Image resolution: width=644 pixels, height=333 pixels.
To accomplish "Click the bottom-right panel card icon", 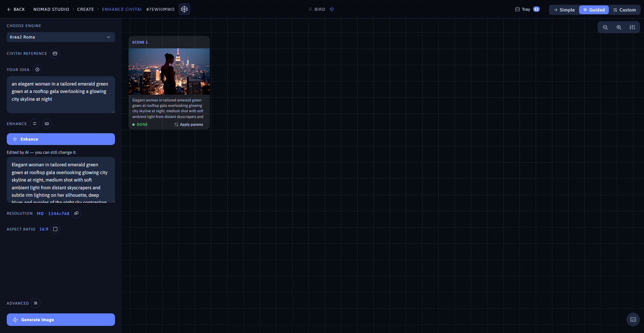I will coord(633,319).
